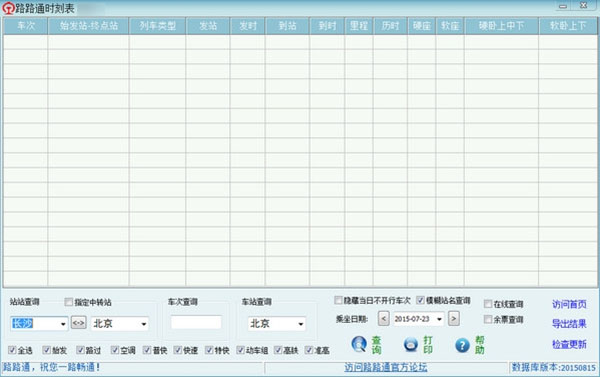Screen dimensions: 600x377
Task: Sort by 发站 column header
Action: coord(208,26)
